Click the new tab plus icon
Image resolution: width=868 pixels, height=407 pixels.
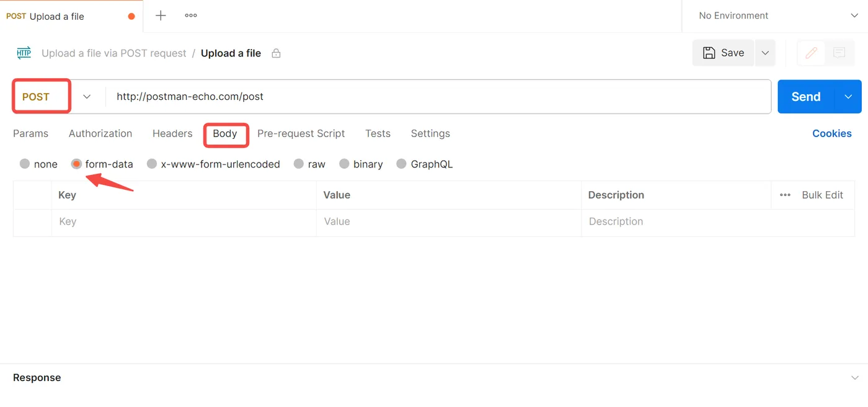tap(161, 16)
